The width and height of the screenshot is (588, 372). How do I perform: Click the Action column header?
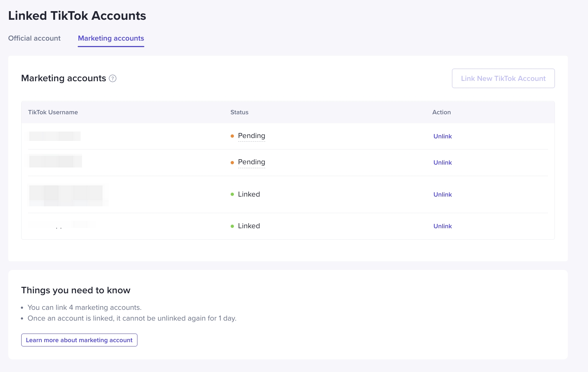tap(441, 112)
